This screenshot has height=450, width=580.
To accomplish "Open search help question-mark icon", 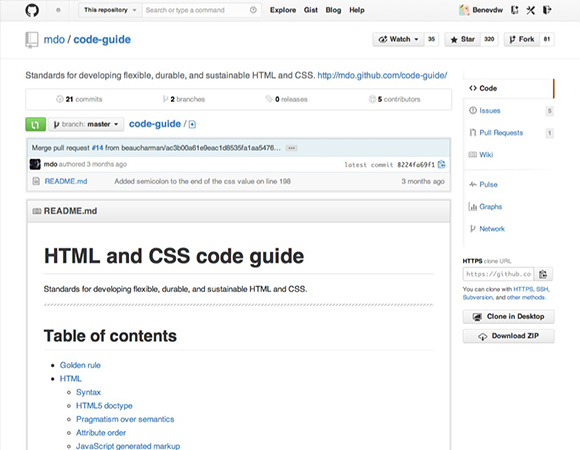I will click(x=253, y=10).
